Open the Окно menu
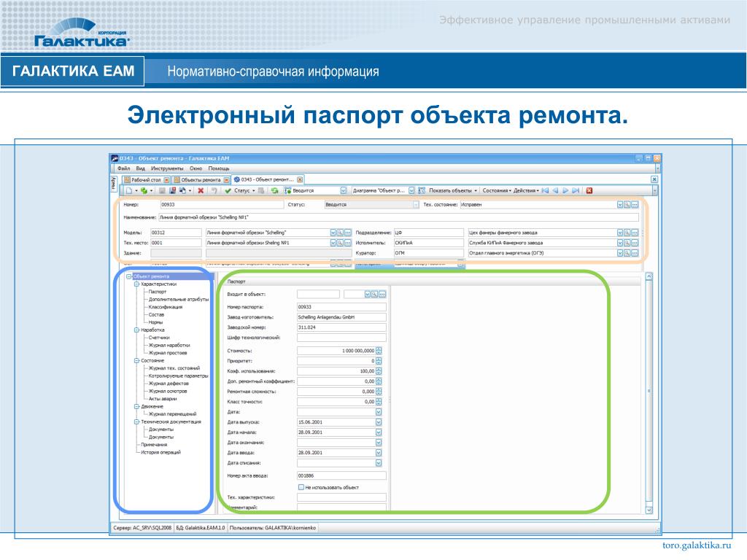This screenshot has height=560, width=747. click(196, 168)
